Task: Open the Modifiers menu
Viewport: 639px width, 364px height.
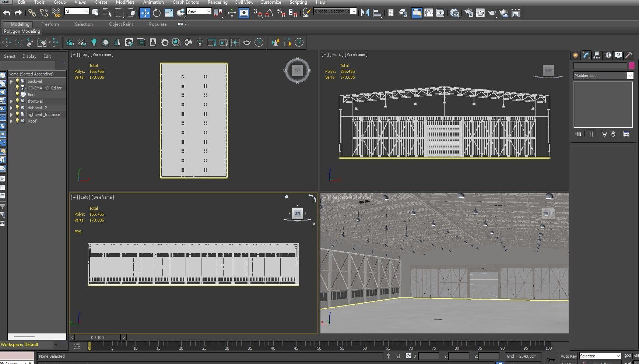Action: click(125, 2)
